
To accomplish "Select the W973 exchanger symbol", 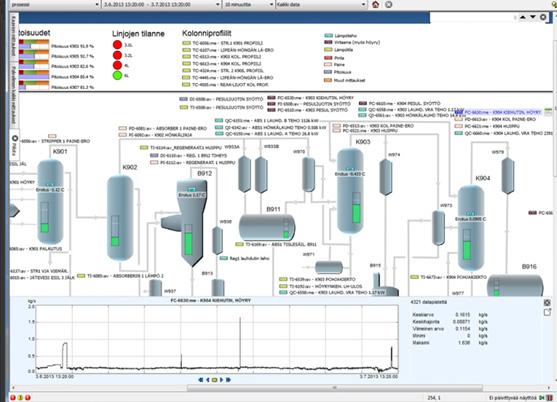I will [x=439, y=228].
